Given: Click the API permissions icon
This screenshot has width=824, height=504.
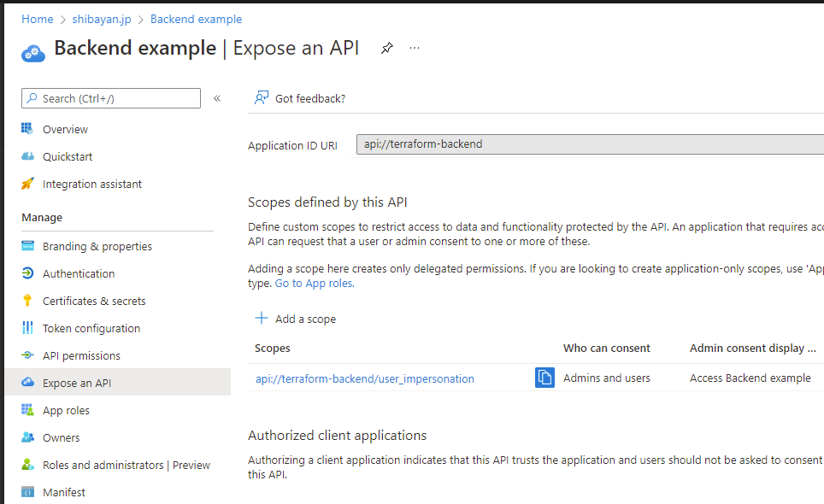Looking at the screenshot, I should 27,355.
